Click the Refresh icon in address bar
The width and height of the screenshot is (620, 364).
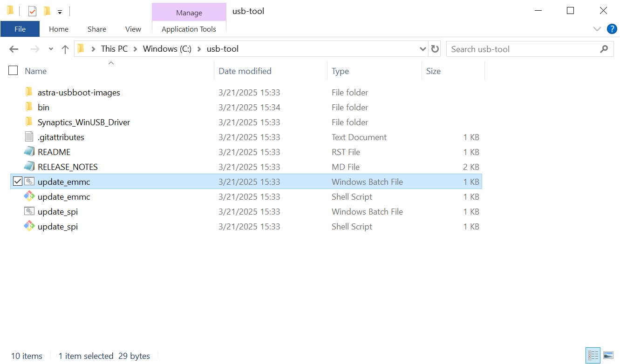[435, 48]
